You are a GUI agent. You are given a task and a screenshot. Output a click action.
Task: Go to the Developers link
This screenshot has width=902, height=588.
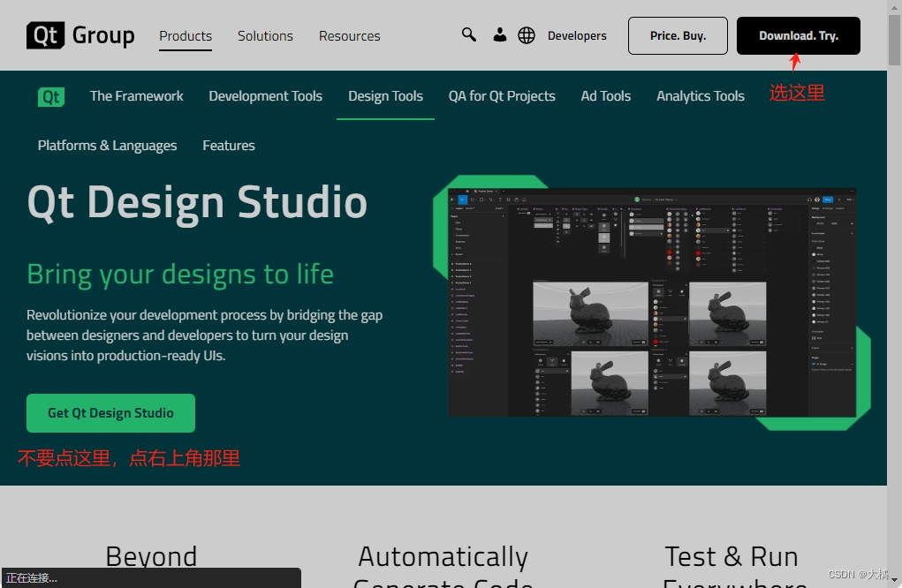[577, 35]
